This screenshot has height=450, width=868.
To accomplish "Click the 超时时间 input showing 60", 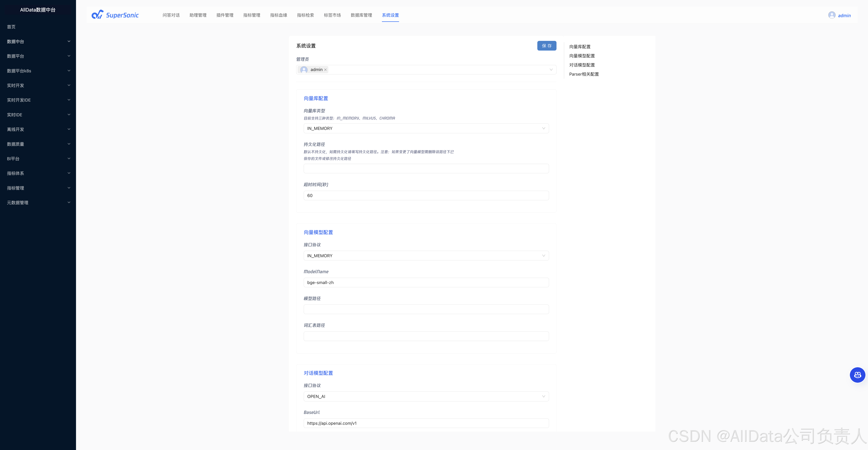I will tap(426, 196).
